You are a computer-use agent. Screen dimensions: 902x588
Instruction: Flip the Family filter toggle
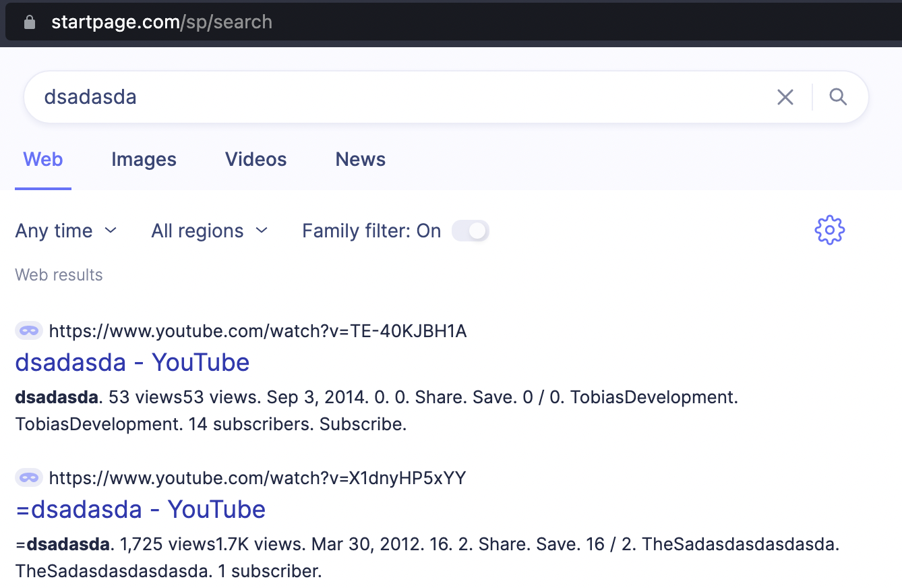[470, 230]
